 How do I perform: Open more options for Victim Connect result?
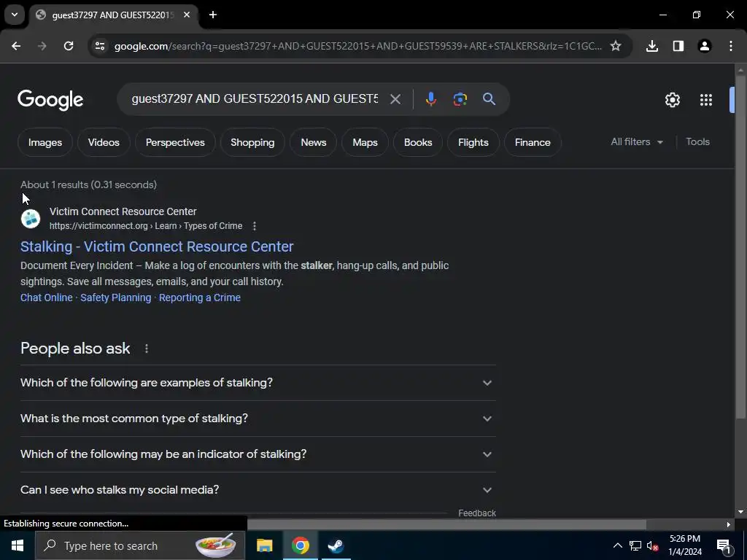click(255, 226)
